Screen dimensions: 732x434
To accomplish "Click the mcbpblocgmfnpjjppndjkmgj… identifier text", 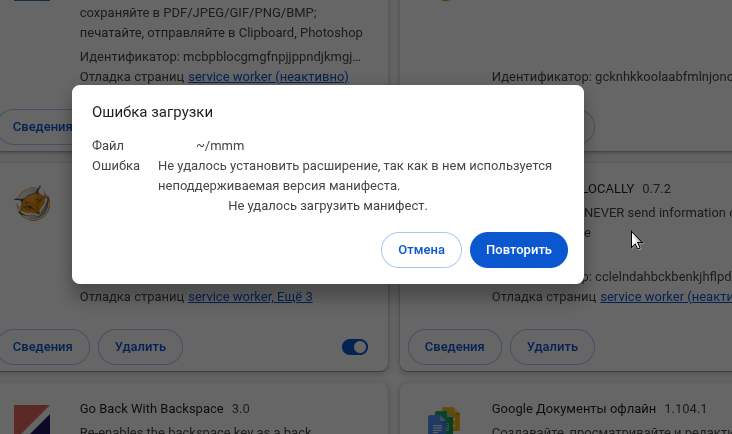I will [x=272, y=57].
